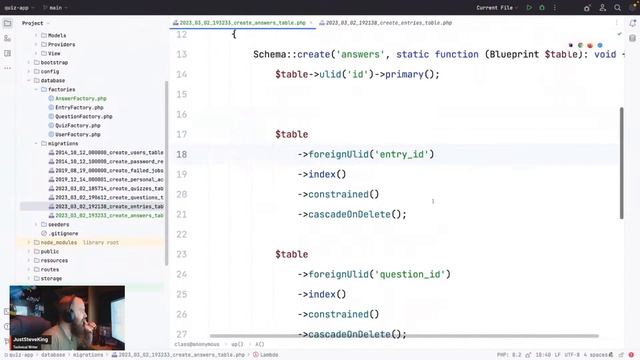Click the red error indicator in status bar

(x=631, y=355)
